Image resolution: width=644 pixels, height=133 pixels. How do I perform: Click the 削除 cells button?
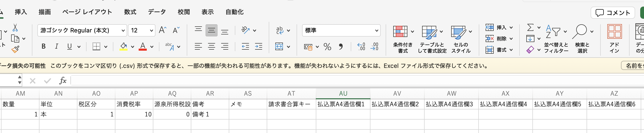(499, 39)
